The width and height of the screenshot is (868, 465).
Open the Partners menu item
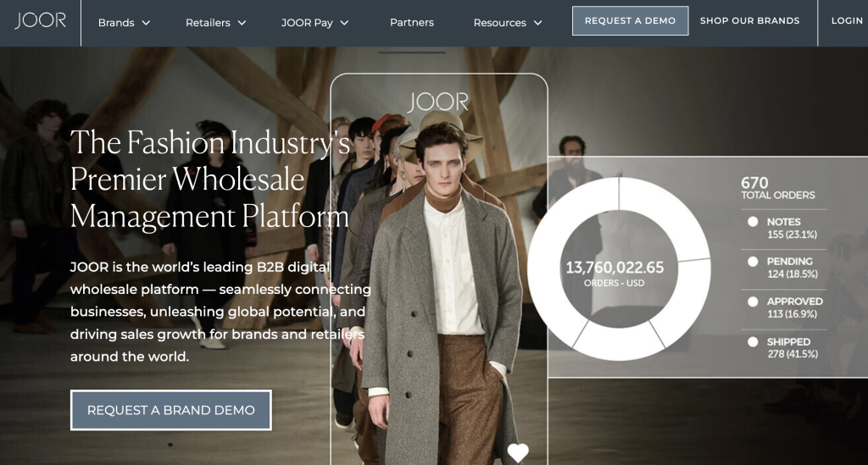(411, 23)
